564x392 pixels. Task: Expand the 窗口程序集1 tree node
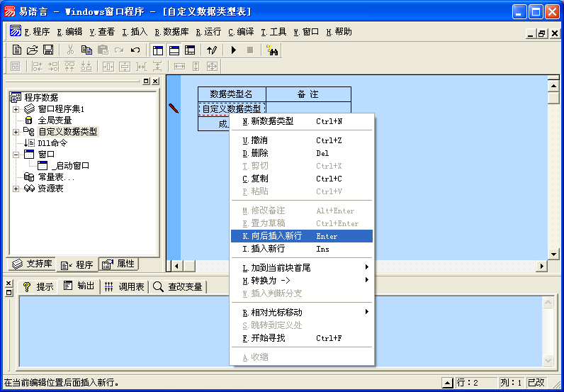pos(16,109)
